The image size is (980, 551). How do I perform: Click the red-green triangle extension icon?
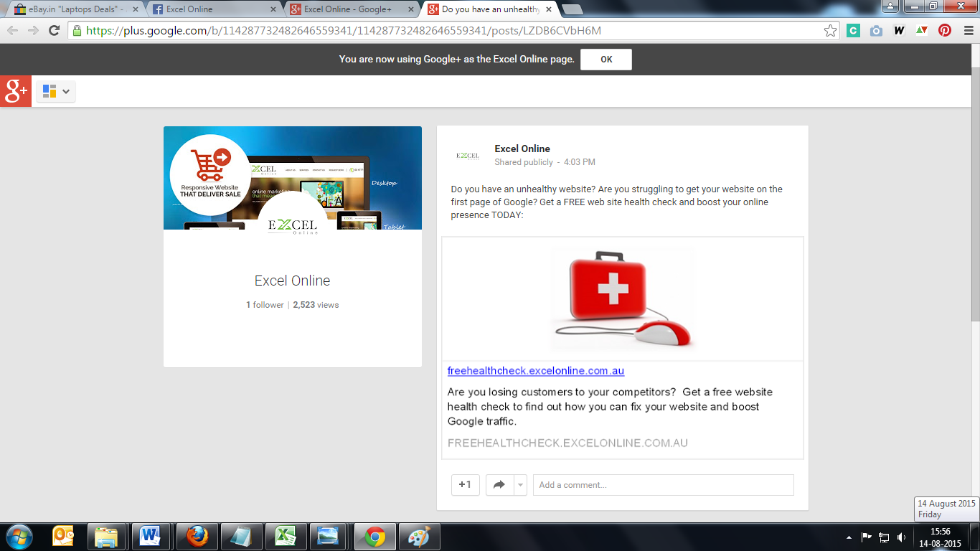click(x=922, y=31)
